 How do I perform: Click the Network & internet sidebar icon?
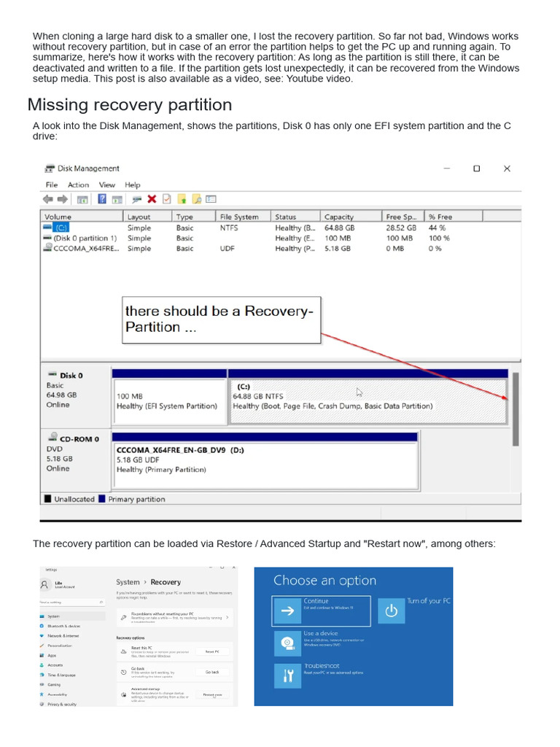[x=42, y=635]
